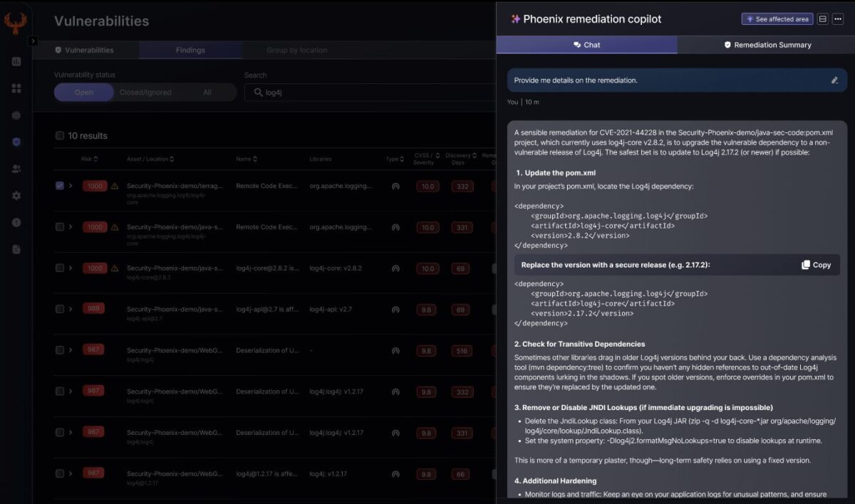
Task: Sort by the Risk column header
Action: [89, 159]
